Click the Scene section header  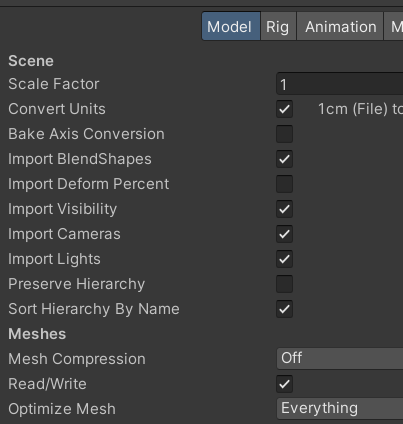[x=31, y=61]
